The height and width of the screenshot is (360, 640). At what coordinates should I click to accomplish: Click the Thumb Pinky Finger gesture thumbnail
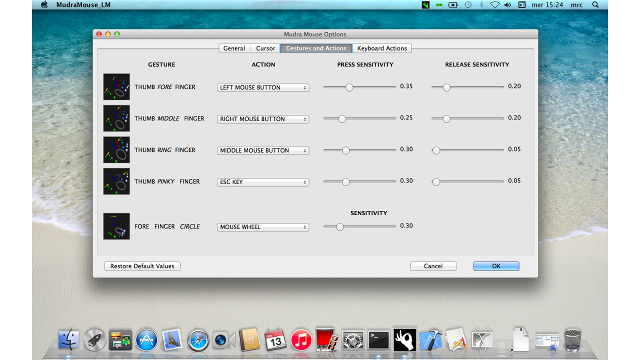(x=116, y=181)
